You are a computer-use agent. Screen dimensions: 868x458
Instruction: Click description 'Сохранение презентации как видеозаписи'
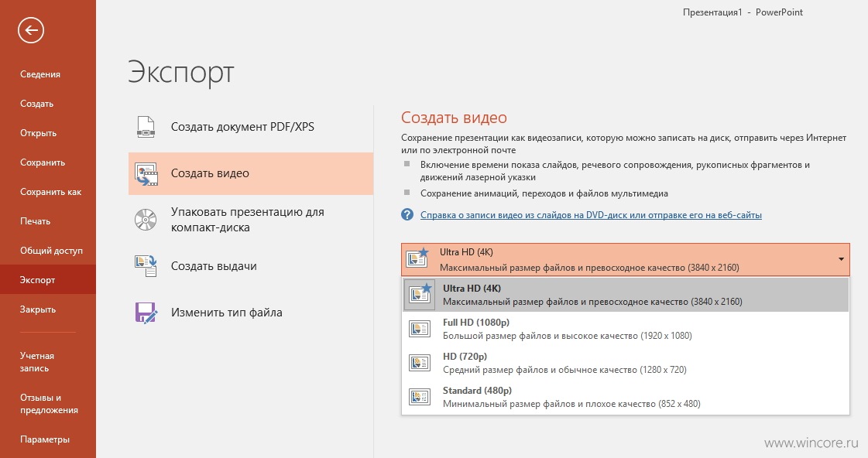623,144
